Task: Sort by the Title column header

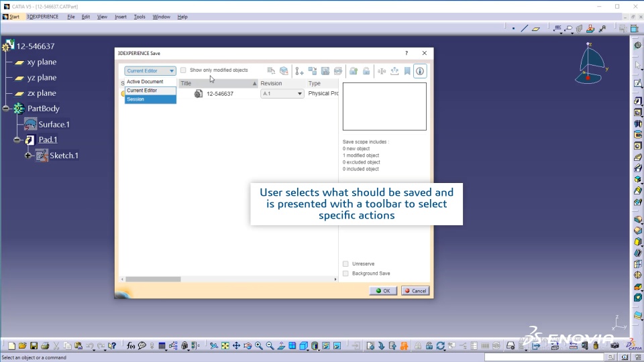Action: pos(219,83)
